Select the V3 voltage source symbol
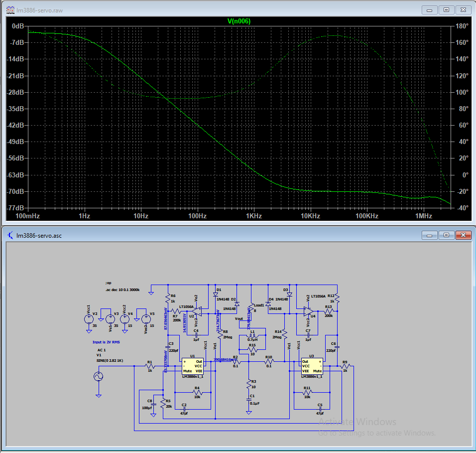Screen dimensions: 476x453 (x=110, y=319)
